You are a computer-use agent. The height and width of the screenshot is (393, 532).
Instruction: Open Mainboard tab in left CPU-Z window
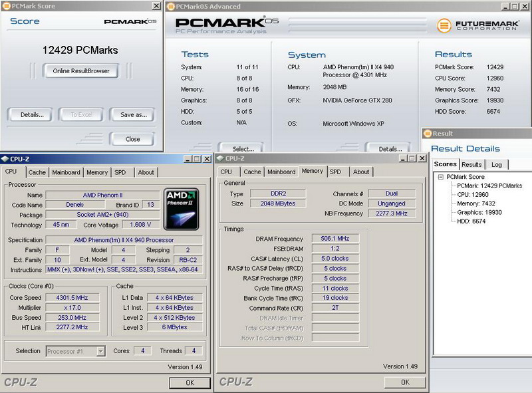click(x=66, y=172)
